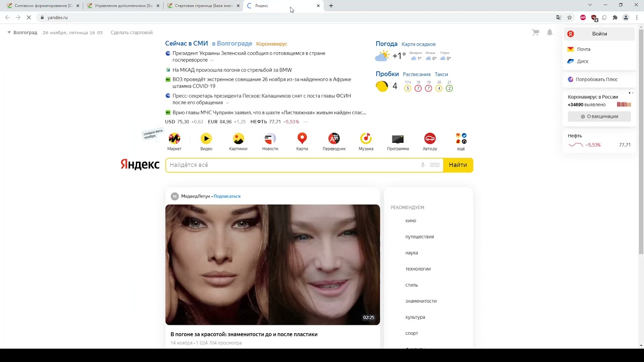Click the browser back arrow
Image resolution: width=644 pixels, height=362 pixels.
coord(7,17)
